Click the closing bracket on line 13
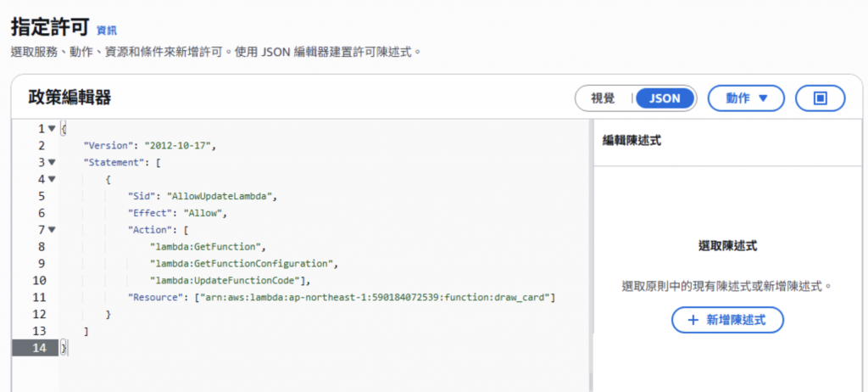This screenshot has height=392, width=868. [x=86, y=331]
